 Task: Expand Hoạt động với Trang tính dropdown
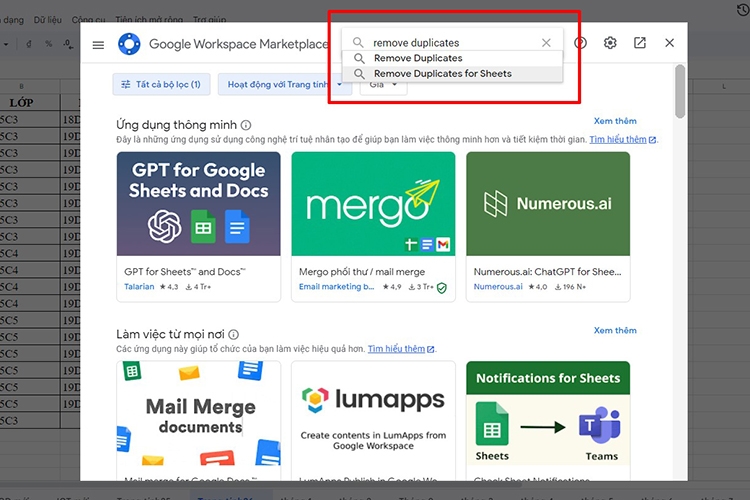pyautogui.click(x=285, y=85)
